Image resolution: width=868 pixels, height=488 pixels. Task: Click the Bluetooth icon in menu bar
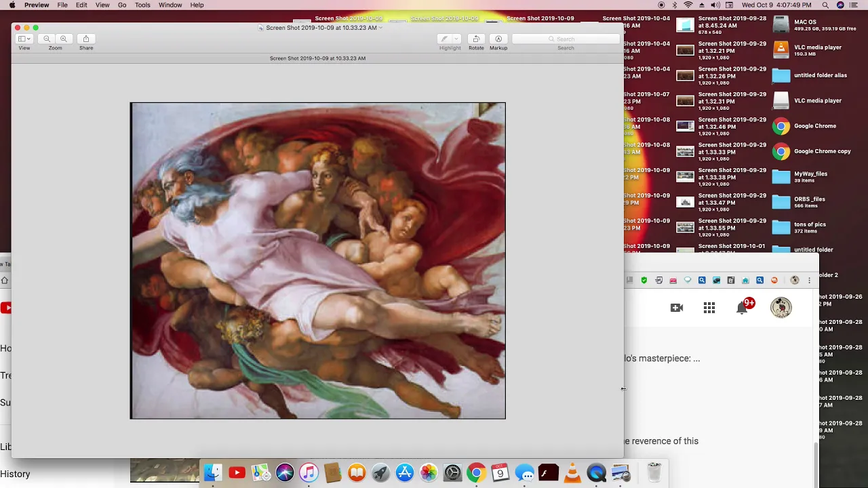675,5
